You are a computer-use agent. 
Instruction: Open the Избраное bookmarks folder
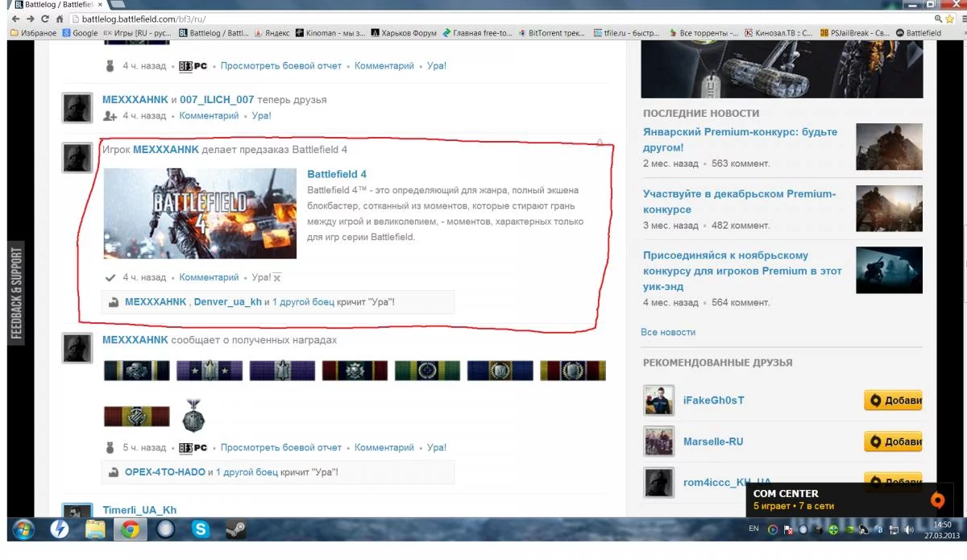pyautogui.click(x=33, y=33)
